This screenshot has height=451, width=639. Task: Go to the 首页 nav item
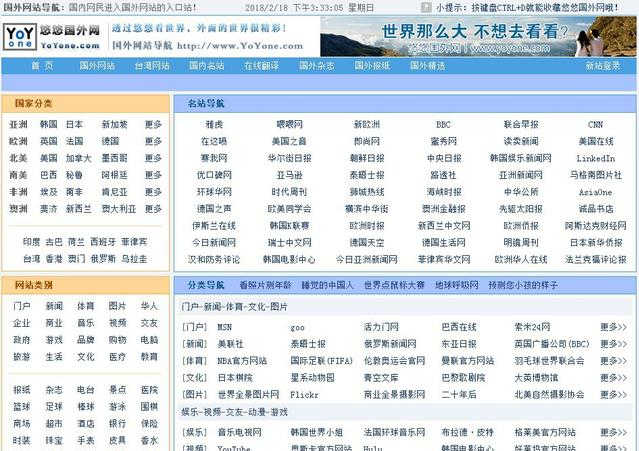point(42,66)
